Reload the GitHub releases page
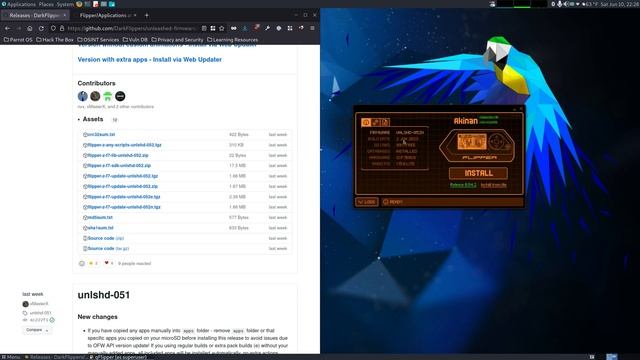The width and height of the screenshot is (640, 360). coord(41,28)
